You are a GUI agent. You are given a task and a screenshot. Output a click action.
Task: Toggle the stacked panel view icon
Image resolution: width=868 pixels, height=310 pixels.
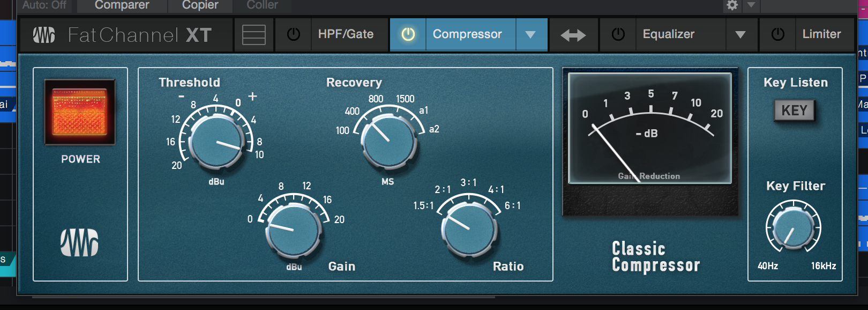click(254, 35)
